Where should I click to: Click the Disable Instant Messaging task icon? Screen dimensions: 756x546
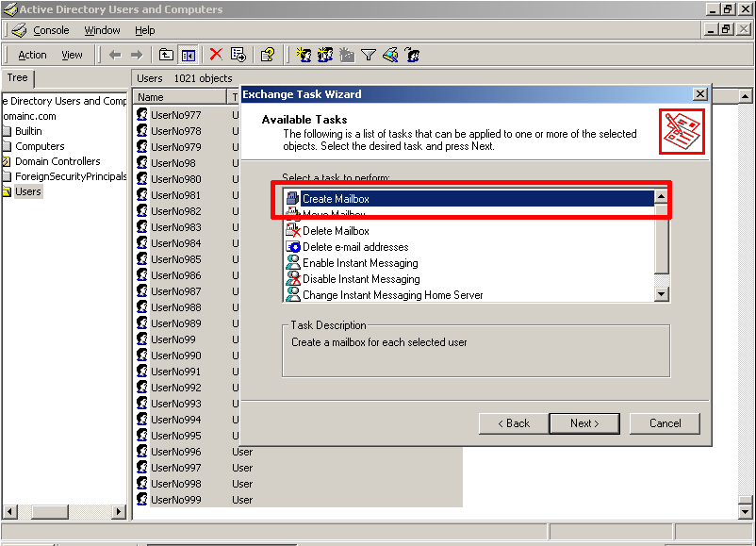tap(293, 279)
